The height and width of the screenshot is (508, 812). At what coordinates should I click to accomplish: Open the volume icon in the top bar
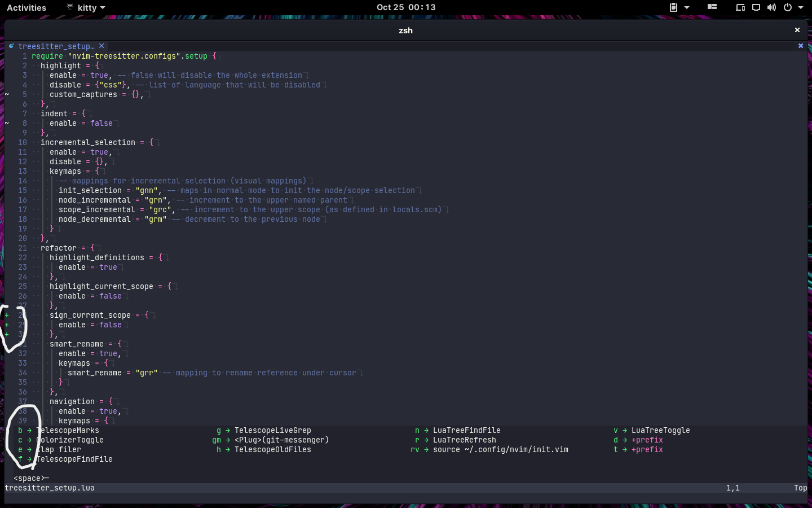click(x=771, y=7)
